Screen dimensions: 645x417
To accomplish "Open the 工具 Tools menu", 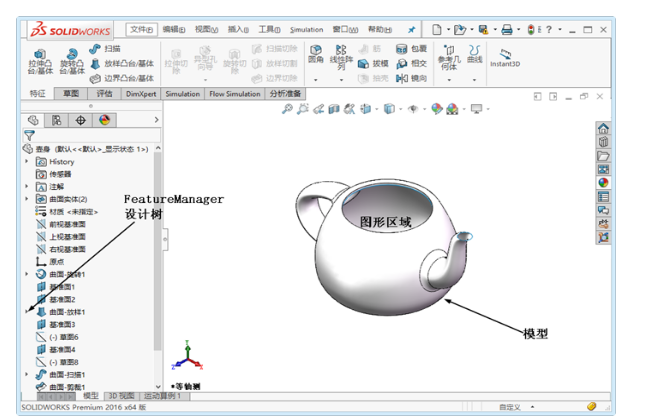I will (269, 30).
